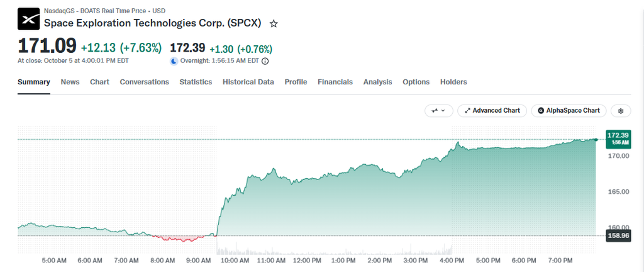
Task: Open the Profile tab
Action: click(296, 82)
